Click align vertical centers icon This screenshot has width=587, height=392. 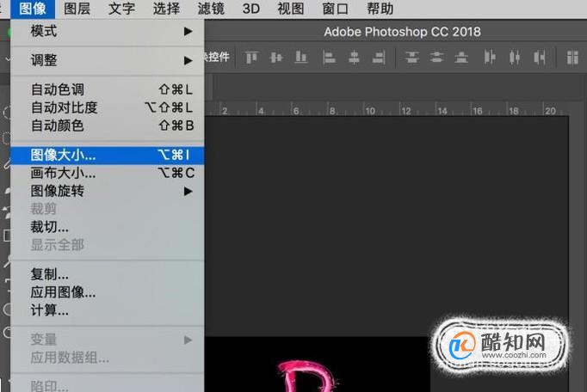[x=276, y=58]
